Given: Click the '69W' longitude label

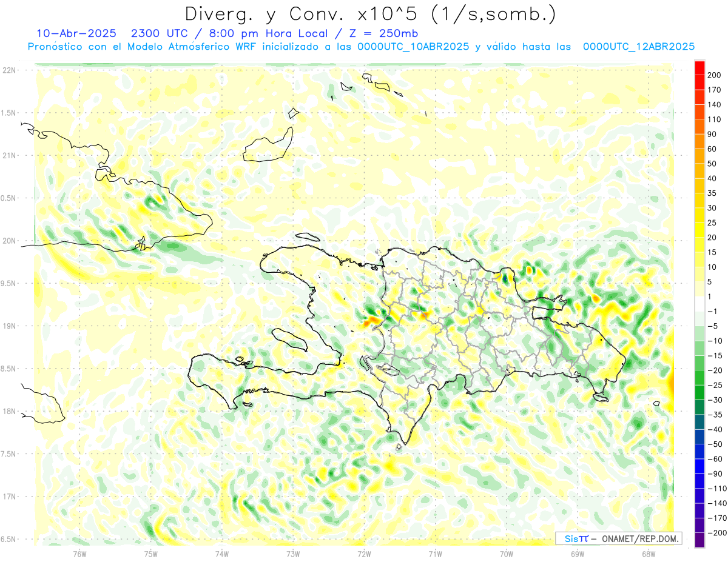Looking at the screenshot, I should (578, 553).
